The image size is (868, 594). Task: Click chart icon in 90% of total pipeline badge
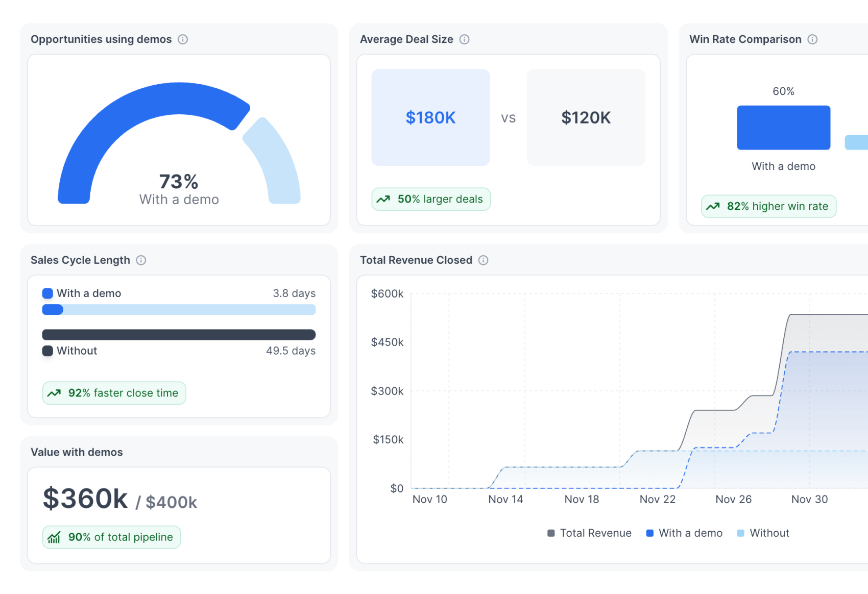[x=54, y=537]
